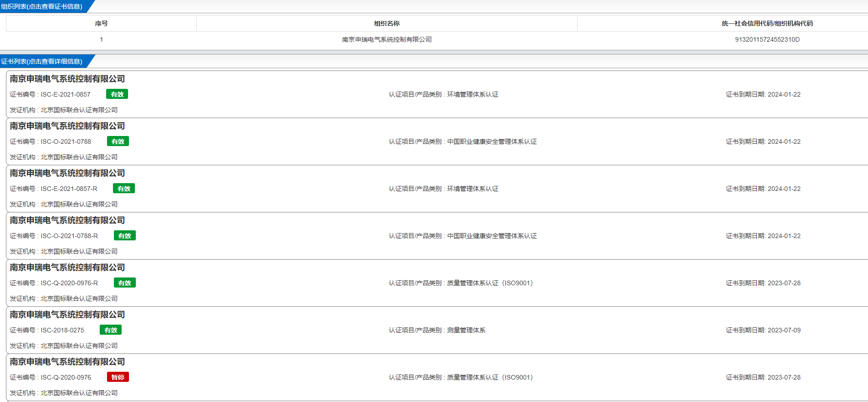This screenshot has height=402, width=868.
Task: Click 发证机构 line of suspended ISC-Q-2020-0976 card
Action: (64, 393)
